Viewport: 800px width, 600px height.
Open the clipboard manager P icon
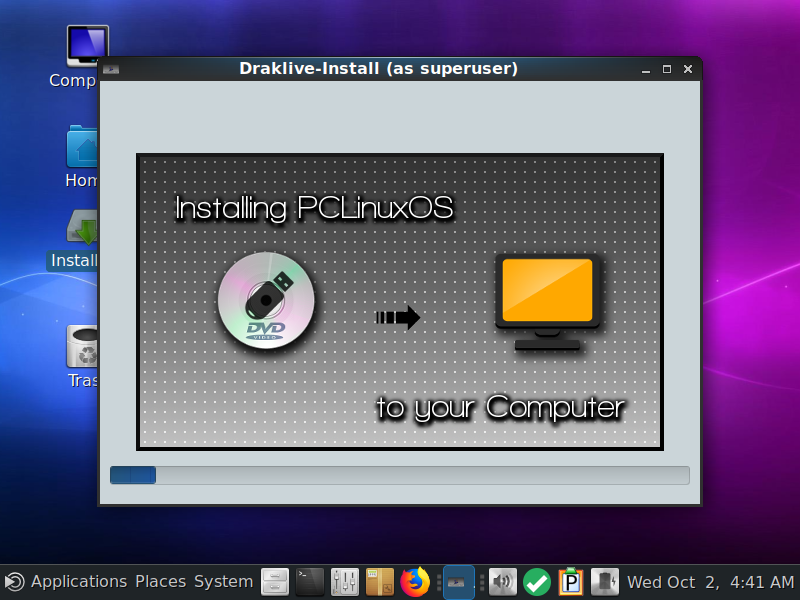coord(571,582)
